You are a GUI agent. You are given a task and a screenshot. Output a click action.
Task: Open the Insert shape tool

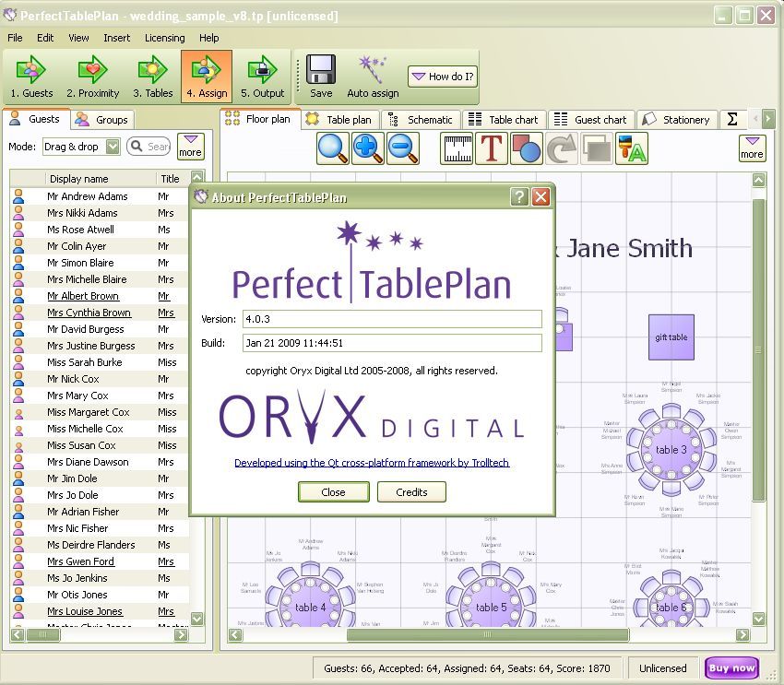(528, 148)
